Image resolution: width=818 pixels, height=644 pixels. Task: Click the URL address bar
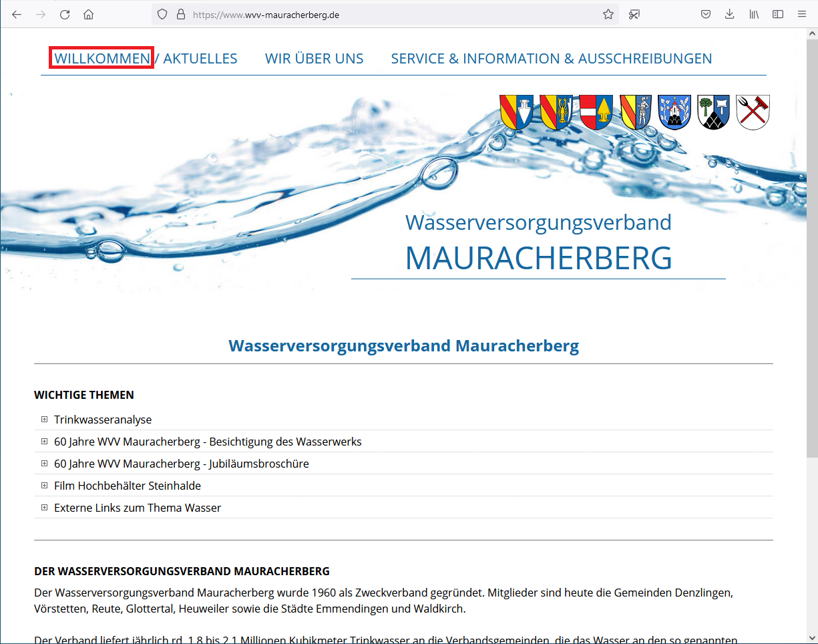pos(394,14)
